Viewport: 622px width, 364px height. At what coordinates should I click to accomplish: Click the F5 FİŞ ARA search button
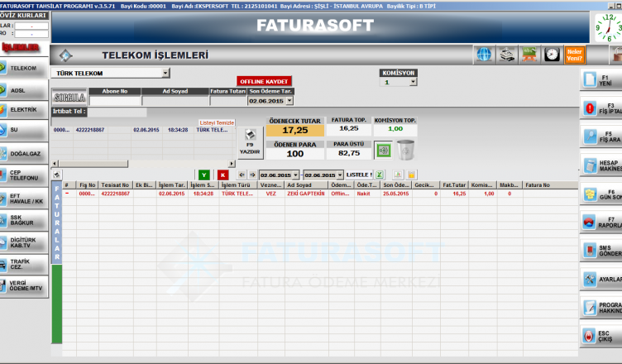pyautogui.click(x=601, y=136)
